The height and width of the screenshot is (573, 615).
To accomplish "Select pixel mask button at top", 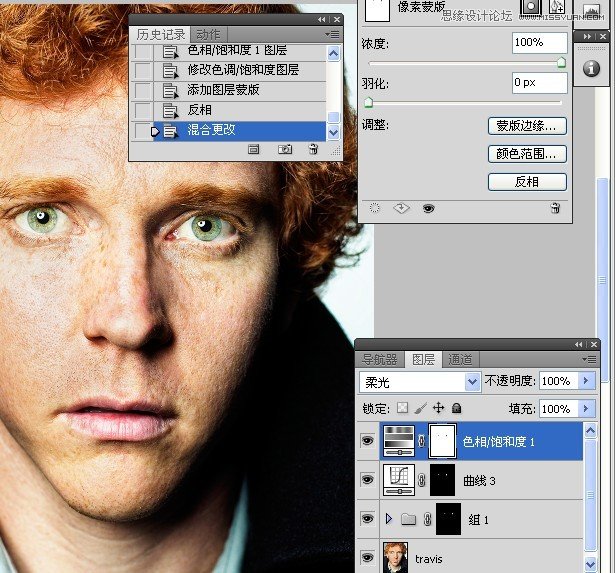I will pos(530,8).
